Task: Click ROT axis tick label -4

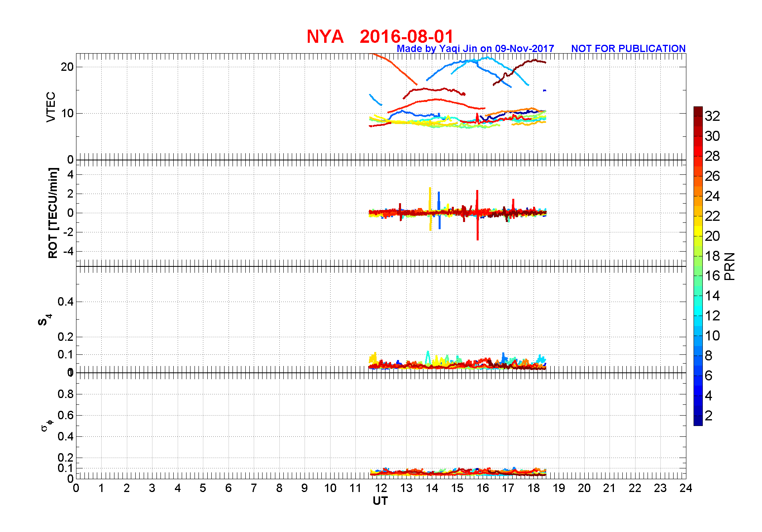Action: click(68, 251)
